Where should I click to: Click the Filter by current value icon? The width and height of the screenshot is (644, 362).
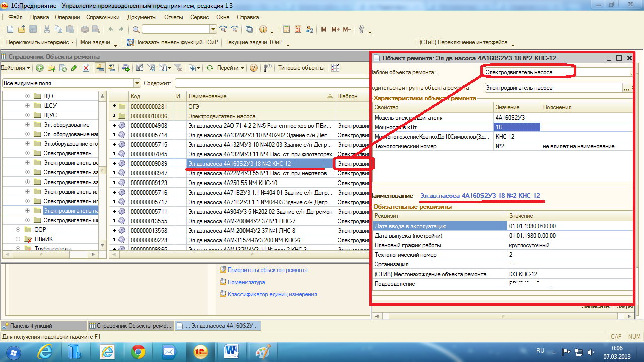coord(151,68)
